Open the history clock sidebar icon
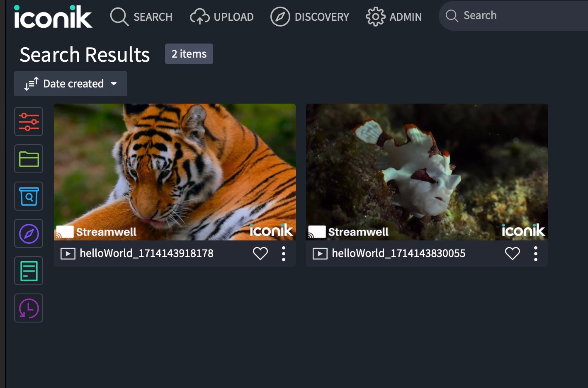 point(29,308)
